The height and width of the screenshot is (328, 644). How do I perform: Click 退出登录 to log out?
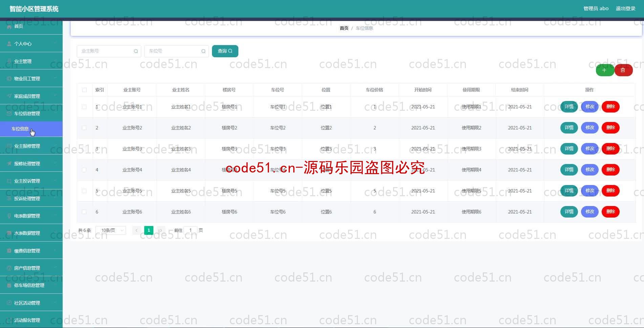625,8
